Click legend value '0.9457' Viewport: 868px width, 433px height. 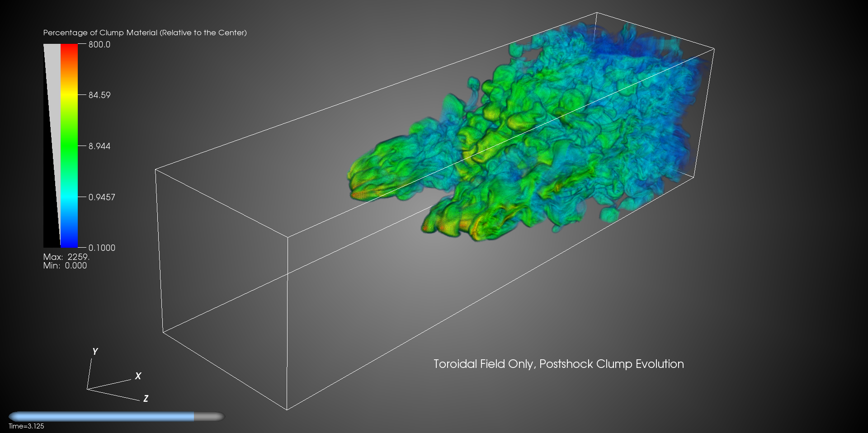click(102, 197)
